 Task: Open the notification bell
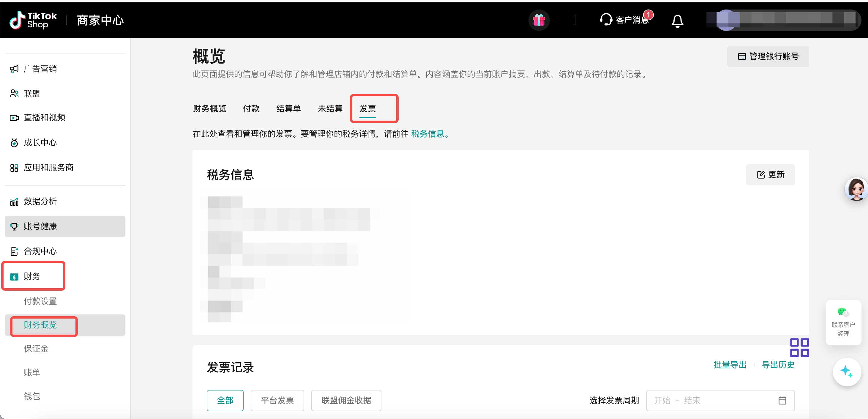click(x=677, y=21)
